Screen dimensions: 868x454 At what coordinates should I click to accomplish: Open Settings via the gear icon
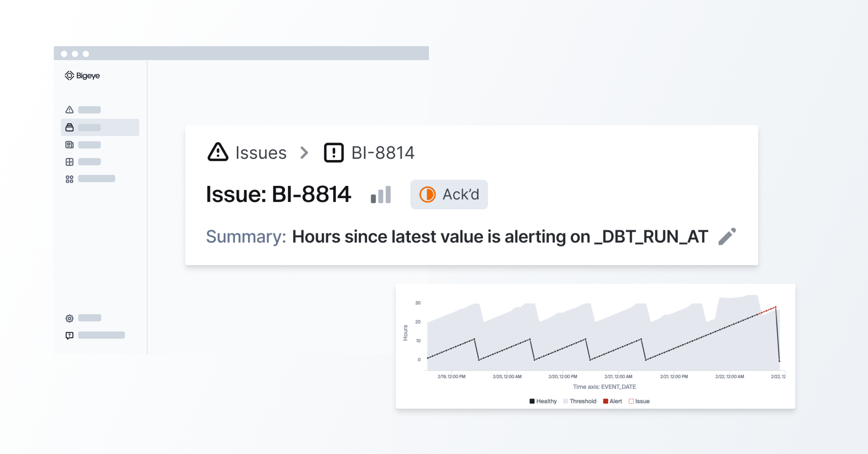point(70,318)
